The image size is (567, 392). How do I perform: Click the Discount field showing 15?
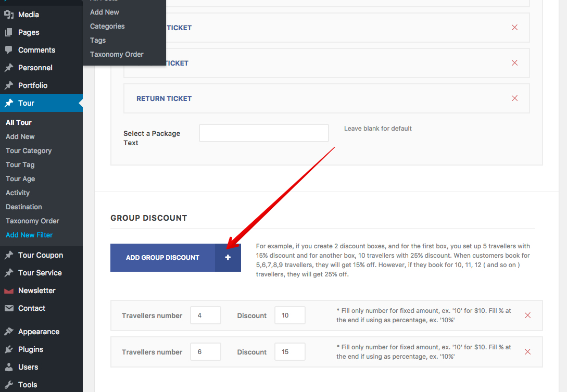289,352
